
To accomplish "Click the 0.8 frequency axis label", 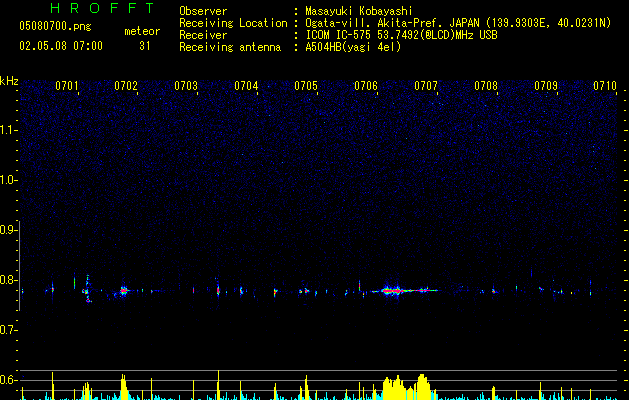I will [8, 280].
